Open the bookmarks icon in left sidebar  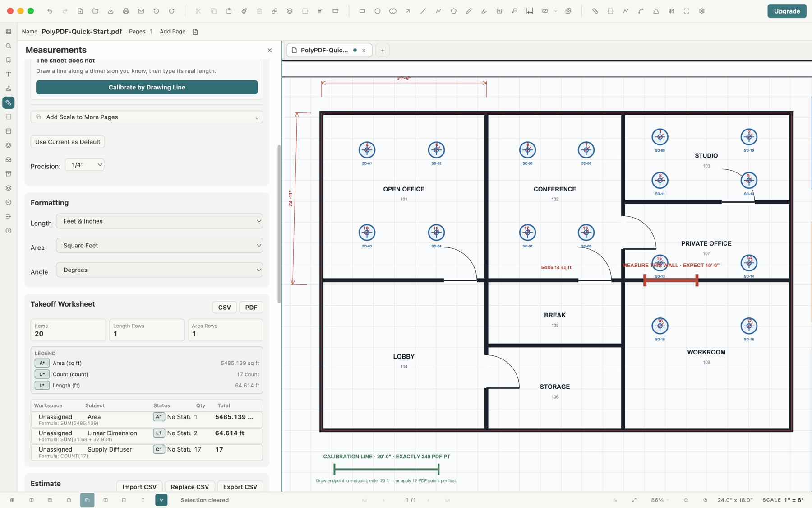pos(9,60)
